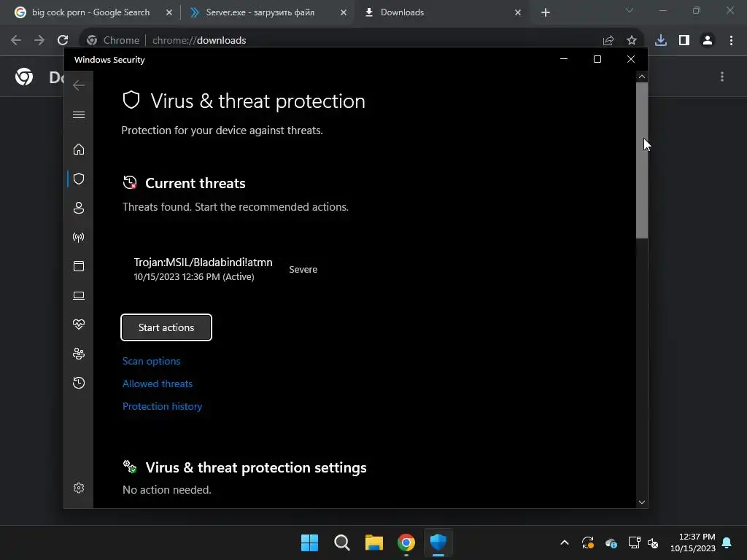Click the Windows Security scrollbar thumb
This screenshot has height=560, width=747.
[642, 160]
